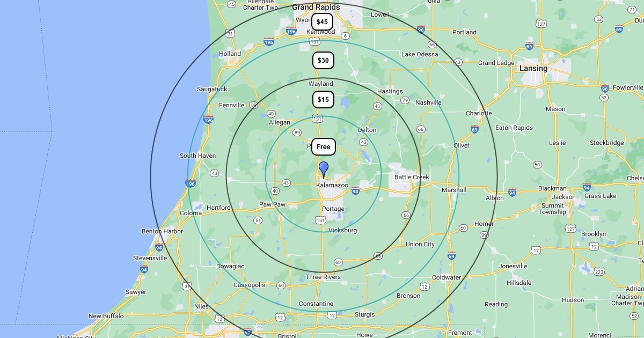
Task: Click I-196 shield below South Haven
Action: (x=191, y=183)
